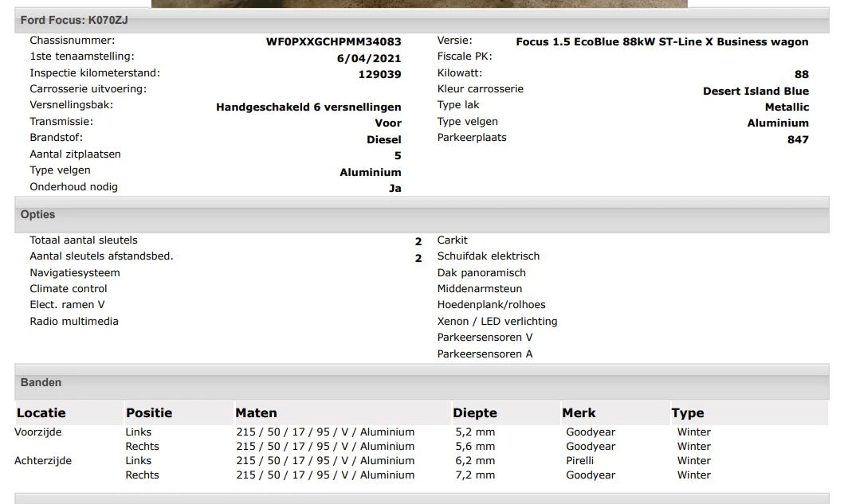Click the Pirelli tyre brand entry
844x504 pixels.
tap(582, 460)
